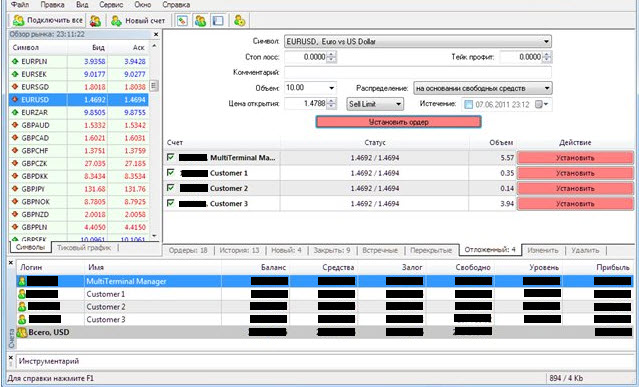
Task: Open the Символ EURUSD dropdown
Action: click(x=546, y=42)
